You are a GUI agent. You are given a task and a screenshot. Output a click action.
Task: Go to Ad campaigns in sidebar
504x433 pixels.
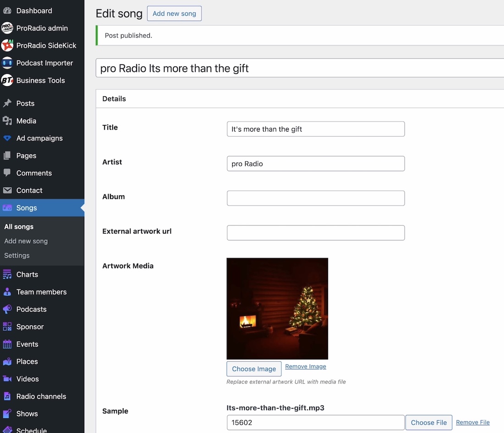[39, 138]
